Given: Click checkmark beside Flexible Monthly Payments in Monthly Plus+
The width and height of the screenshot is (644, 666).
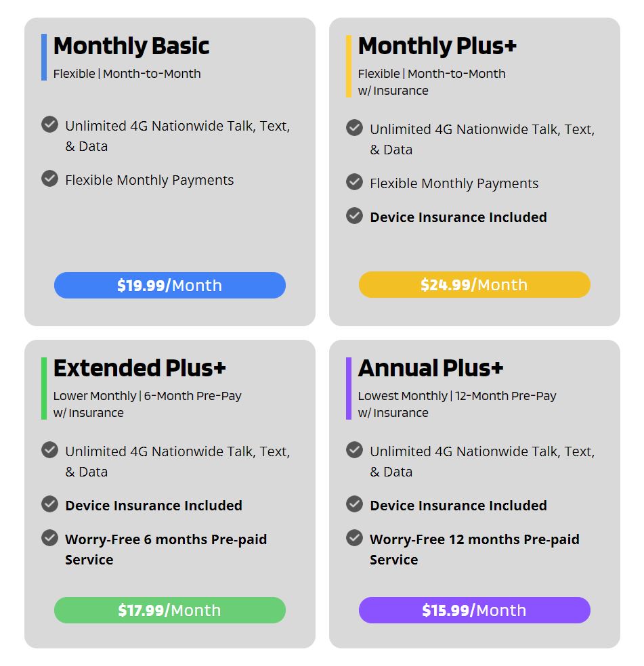Looking at the screenshot, I should [355, 182].
